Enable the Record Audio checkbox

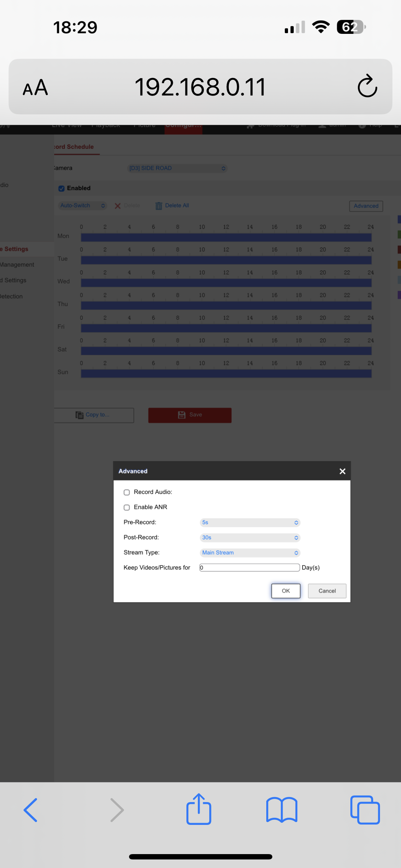point(127,492)
